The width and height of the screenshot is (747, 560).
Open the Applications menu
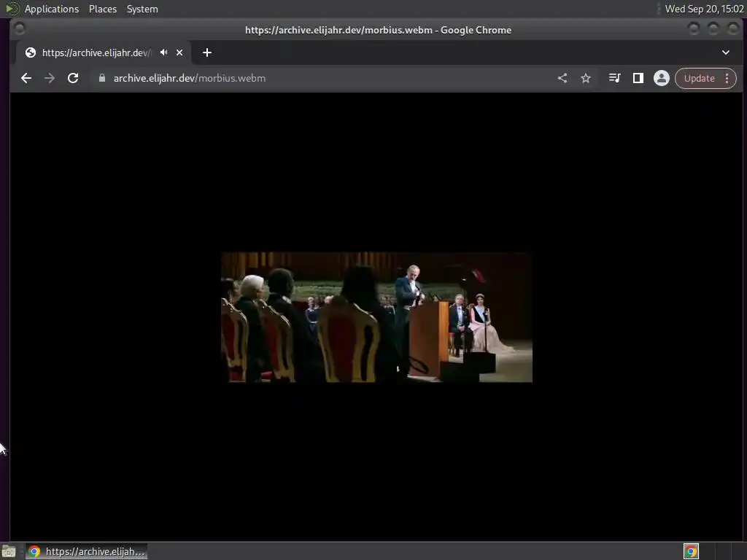[52, 9]
